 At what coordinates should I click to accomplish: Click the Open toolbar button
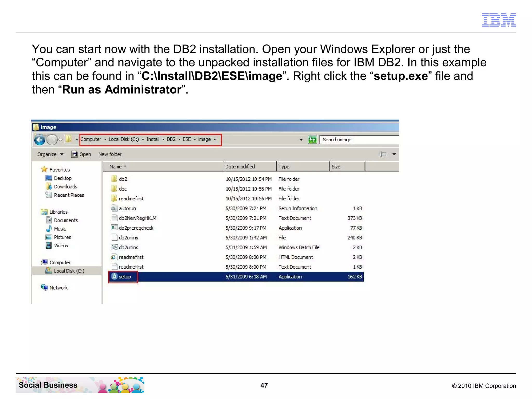tap(81, 154)
